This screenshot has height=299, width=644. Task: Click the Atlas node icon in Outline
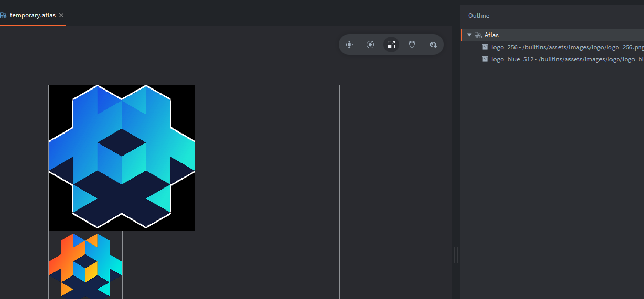478,35
